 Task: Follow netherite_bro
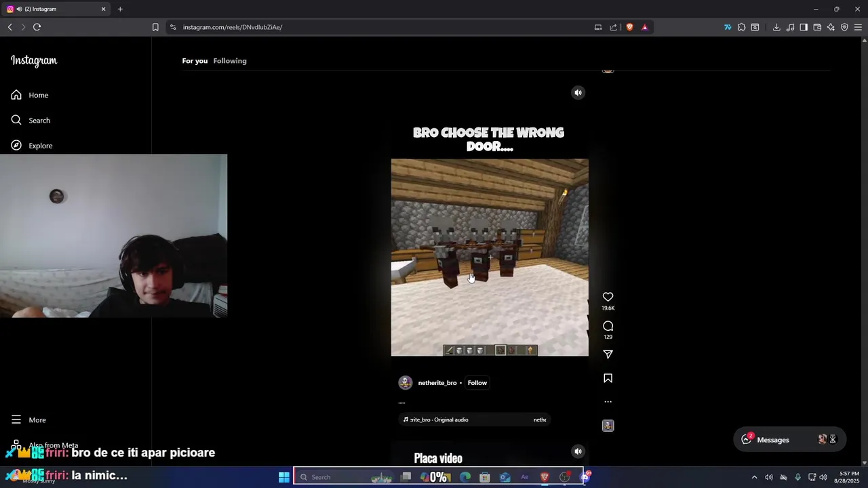(x=477, y=383)
